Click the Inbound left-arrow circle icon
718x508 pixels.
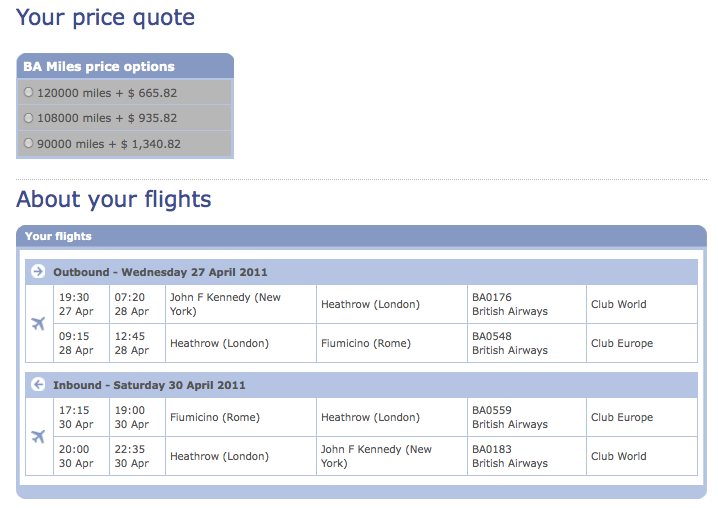point(38,384)
